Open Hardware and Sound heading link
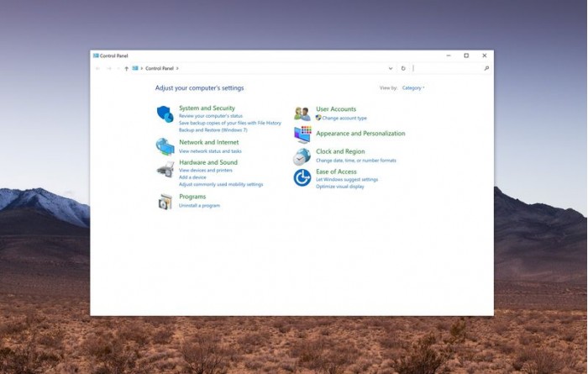Viewport: 588px width, 374px height. pyautogui.click(x=208, y=162)
